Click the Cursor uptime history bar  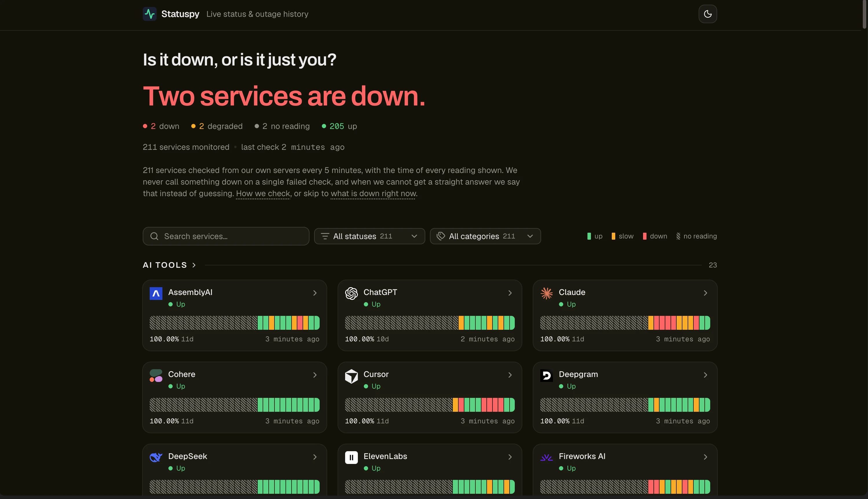(x=430, y=405)
